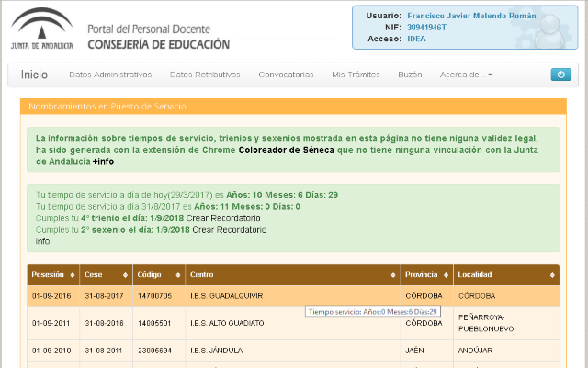Click code 14005501 cell
Screen dimensions: 588x368
coord(159,323)
